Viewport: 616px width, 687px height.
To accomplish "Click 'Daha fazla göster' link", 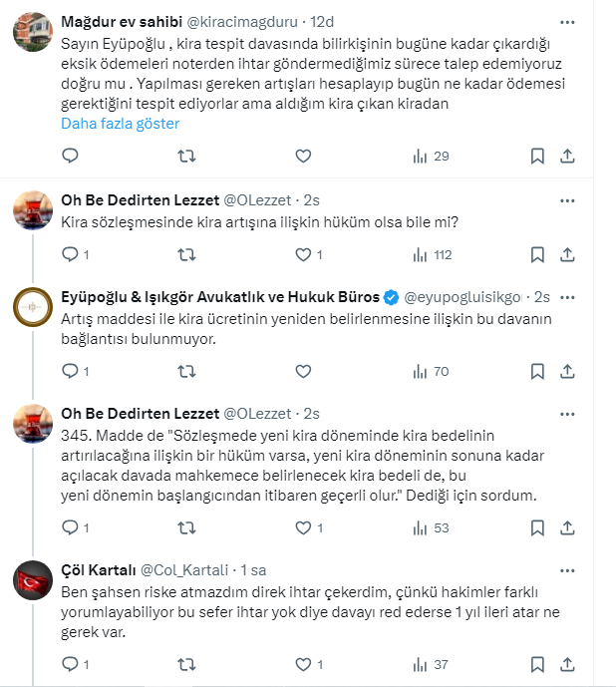I will click(x=120, y=124).
